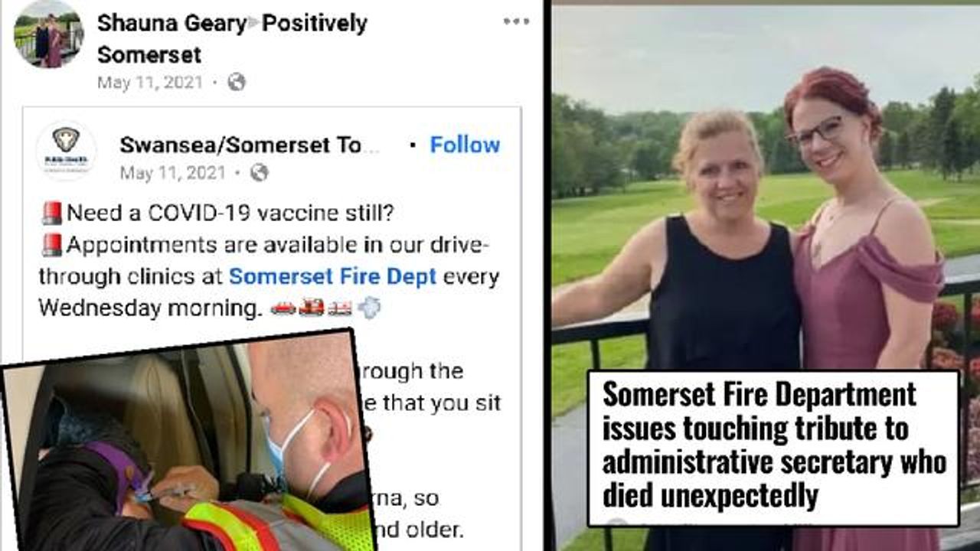Click the siren emoji before 'Appointments are available'
980x551 pixels.
[51, 246]
